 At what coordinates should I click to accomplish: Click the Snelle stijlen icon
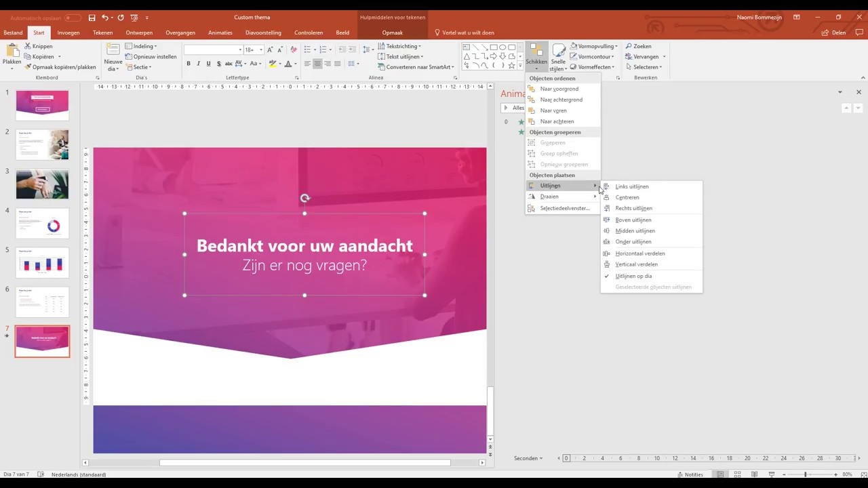click(558, 51)
